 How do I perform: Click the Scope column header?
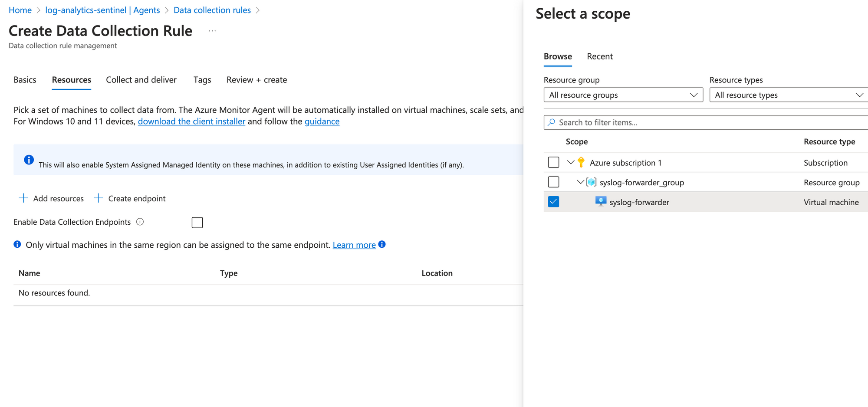(x=577, y=141)
